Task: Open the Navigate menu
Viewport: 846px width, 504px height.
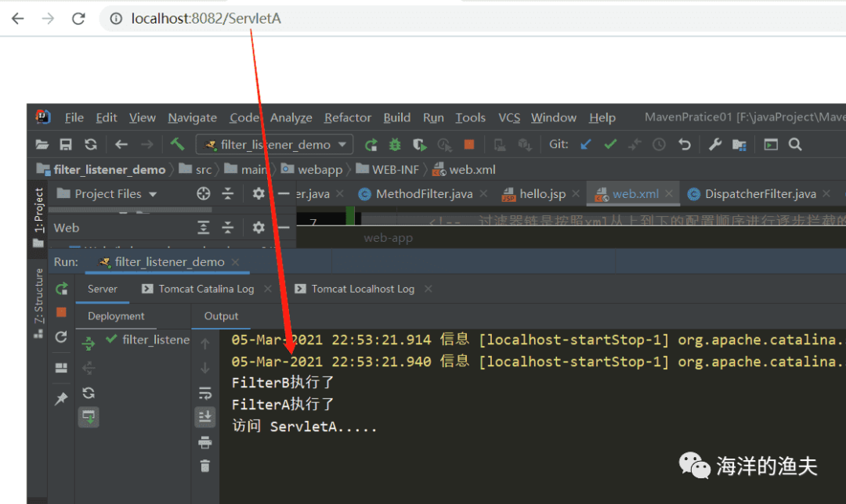Action: point(192,117)
